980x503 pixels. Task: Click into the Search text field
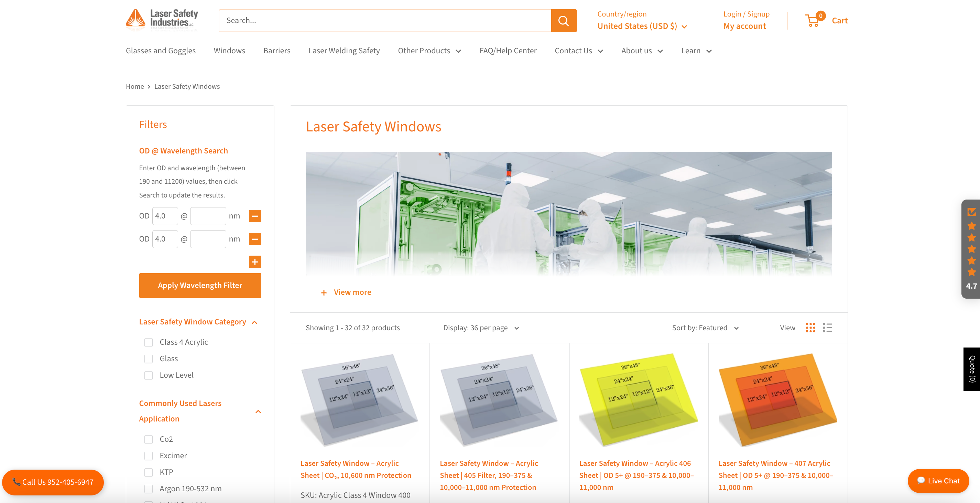(384, 21)
